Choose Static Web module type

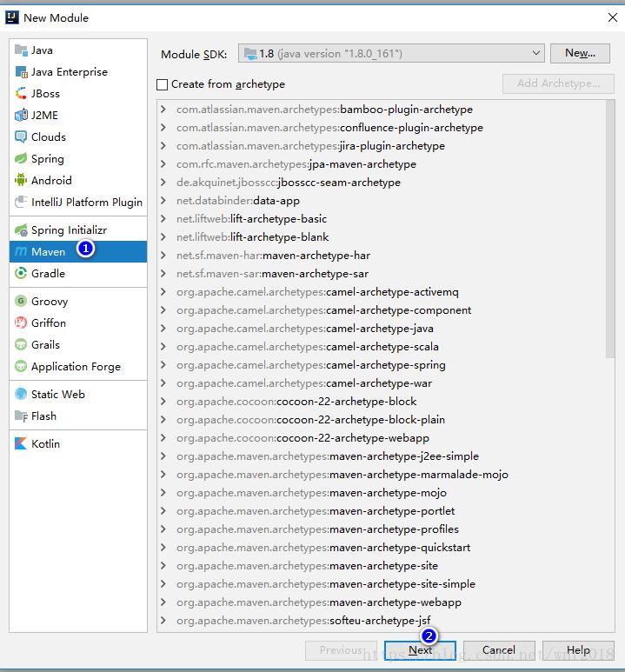tap(57, 395)
